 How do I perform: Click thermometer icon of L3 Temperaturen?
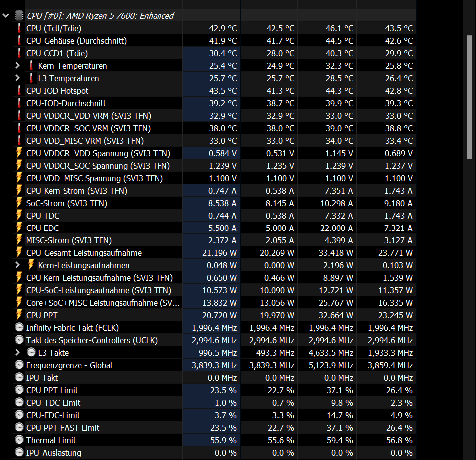click(31, 78)
